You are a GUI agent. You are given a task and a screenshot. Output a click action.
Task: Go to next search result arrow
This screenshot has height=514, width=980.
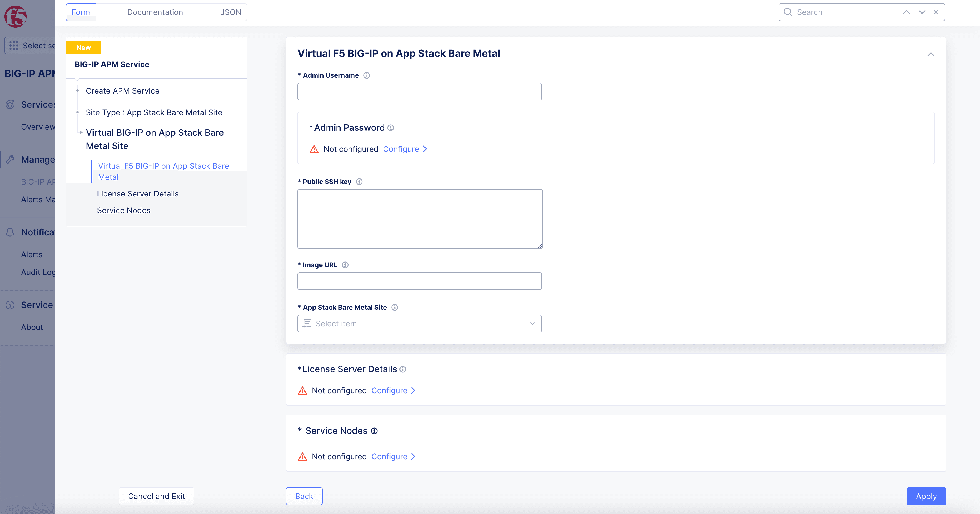pos(922,12)
